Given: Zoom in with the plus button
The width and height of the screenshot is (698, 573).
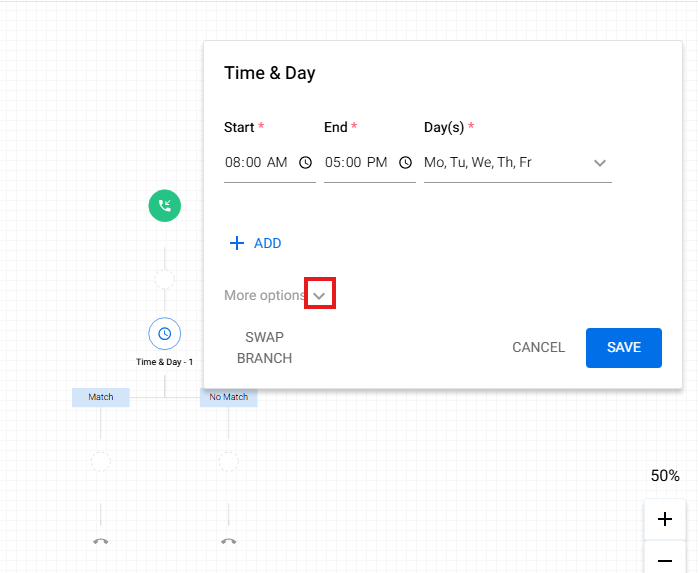Looking at the screenshot, I should [665, 519].
